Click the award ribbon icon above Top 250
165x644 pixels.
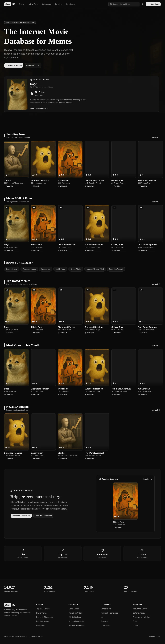coord(63,550)
